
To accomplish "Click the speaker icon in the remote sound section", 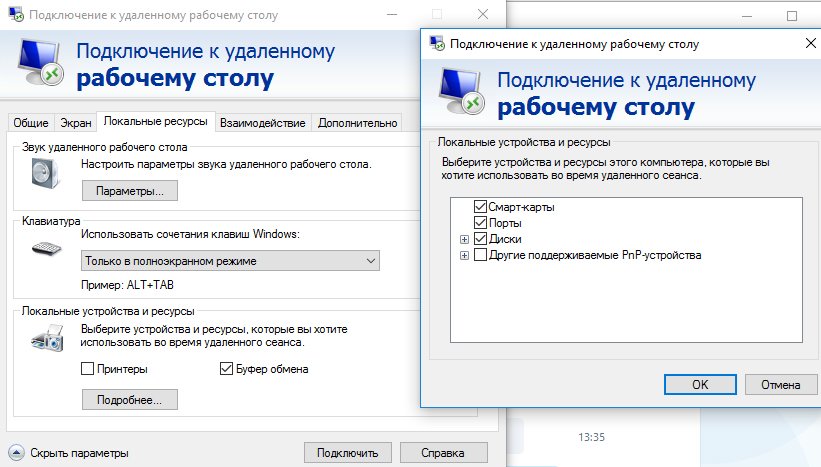I will (46, 173).
